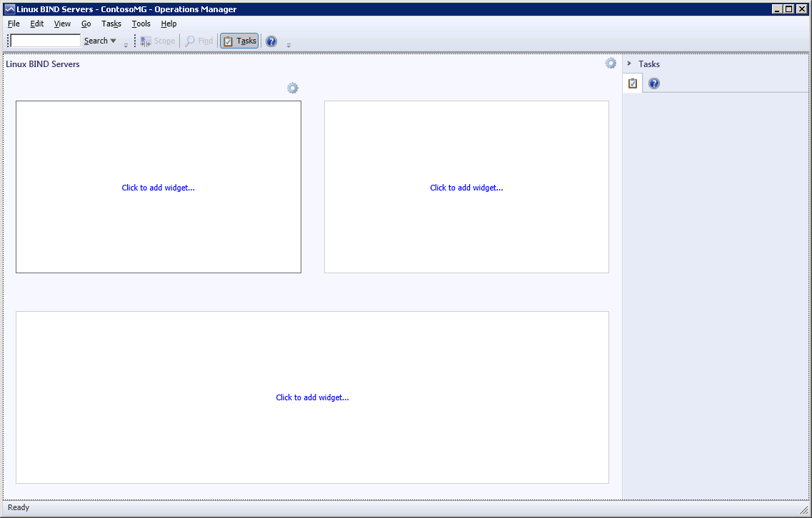The width and height of the screenshot is (812, 518).
Task: Click the Scope toolbar button
Action: (158, 41)
